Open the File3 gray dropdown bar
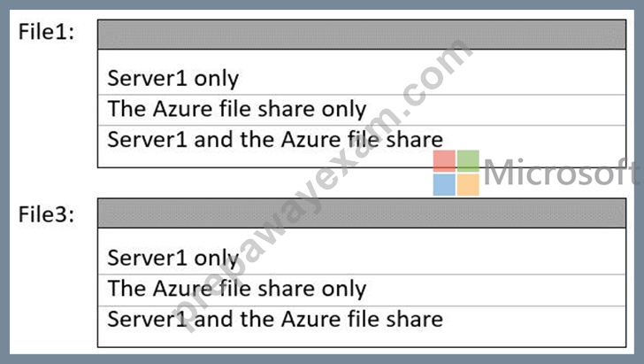Image resolution: width=644 pixels, height=364 pixels. coord(362,213)
